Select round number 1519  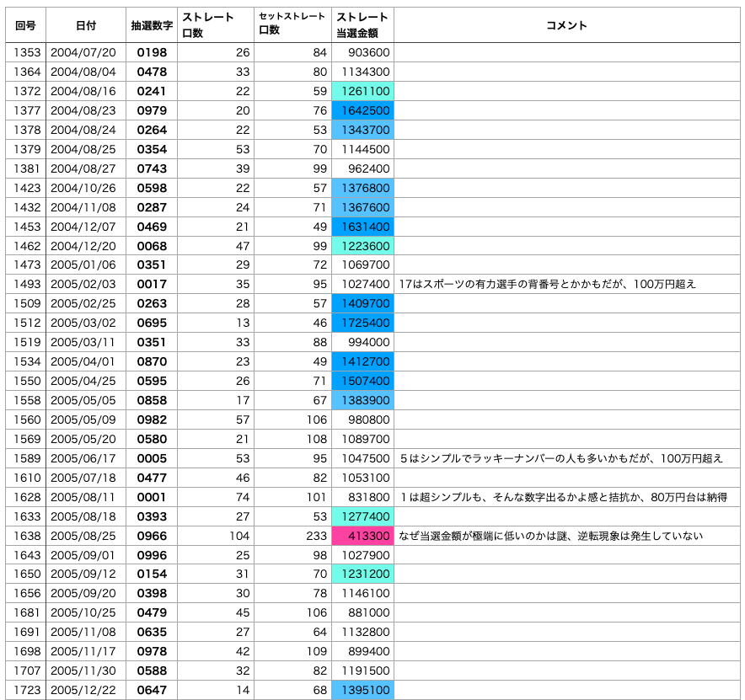click(x=25, y=342)
